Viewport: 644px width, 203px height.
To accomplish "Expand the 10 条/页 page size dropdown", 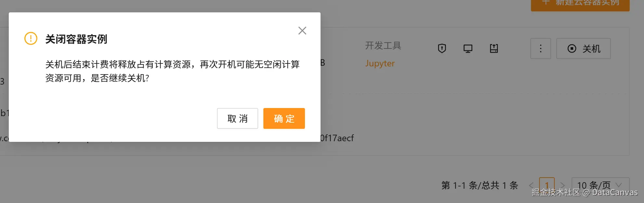I will tap(600, 185).
